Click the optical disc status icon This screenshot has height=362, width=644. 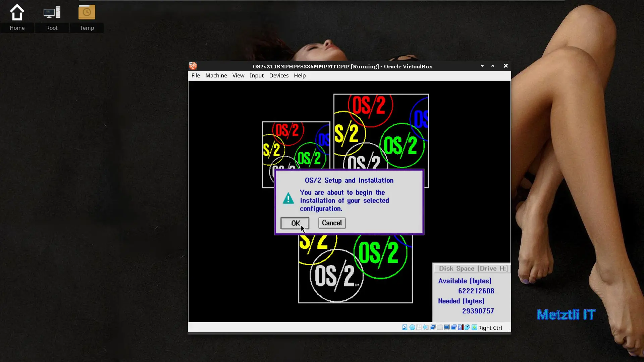click(x=412, y=327)
